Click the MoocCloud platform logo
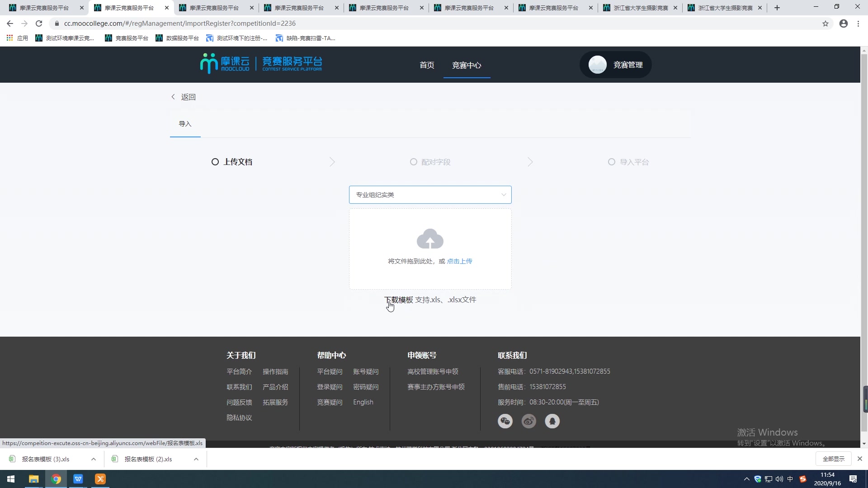The image size is (868, 488). tap(261, 64)
